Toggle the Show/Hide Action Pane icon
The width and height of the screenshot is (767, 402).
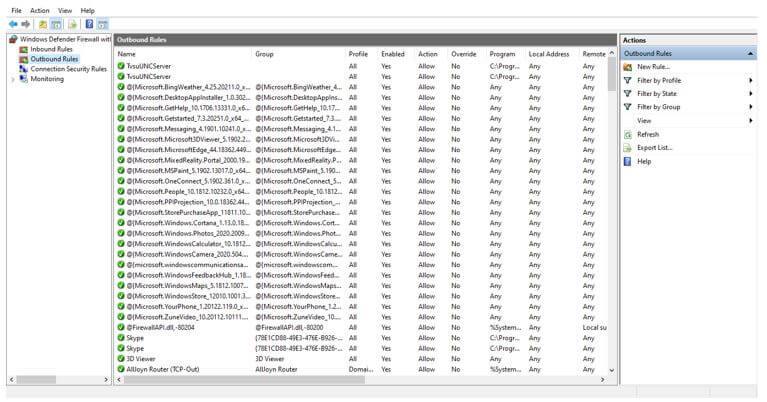click(103, 24)
